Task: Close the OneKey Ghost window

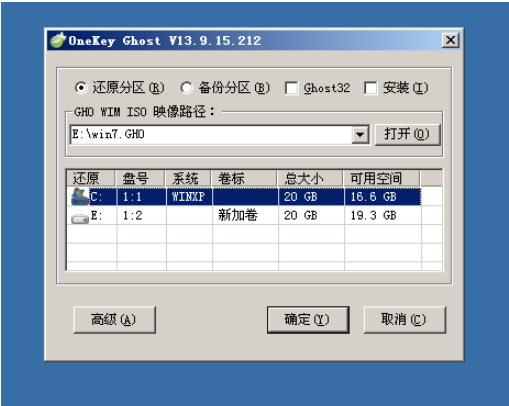Action: (450, 40)
